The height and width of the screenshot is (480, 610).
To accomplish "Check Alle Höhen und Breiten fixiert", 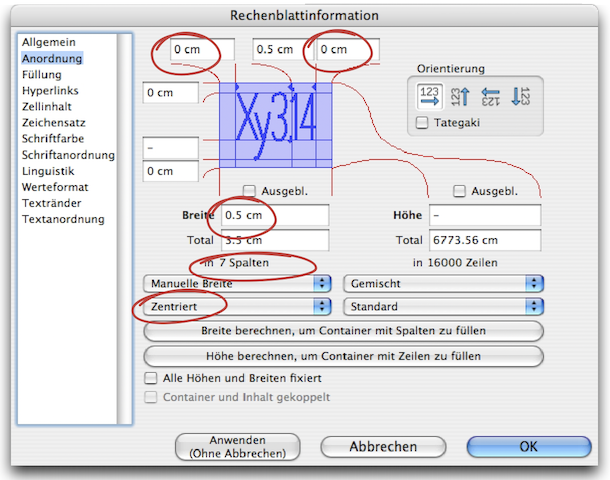I will click(152, 379).
